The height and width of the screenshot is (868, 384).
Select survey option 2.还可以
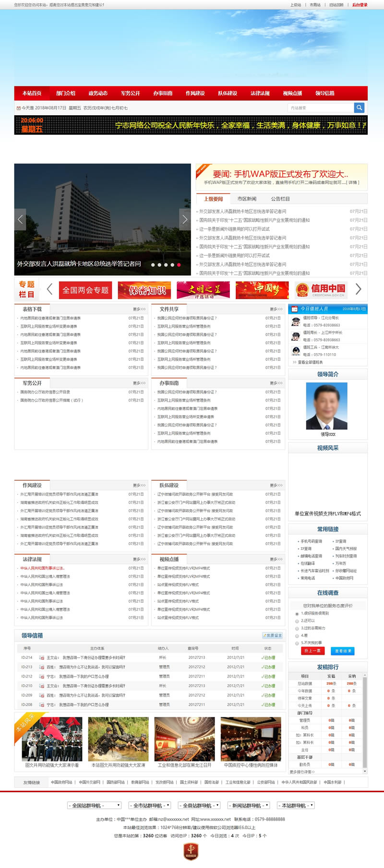click(297, 621)
